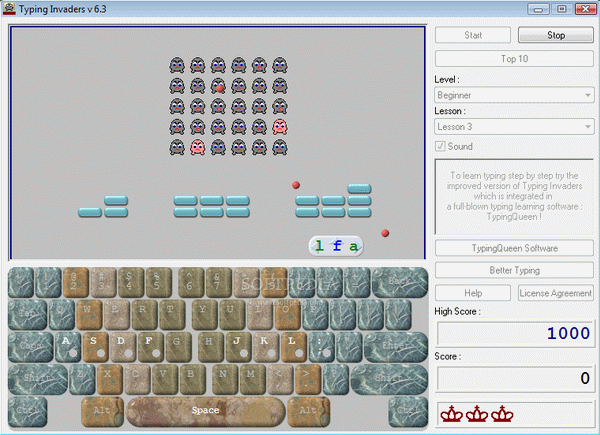600x435 pixels.
Task: Click the TypingQueen Software button
Action: (x=514, y=248)
